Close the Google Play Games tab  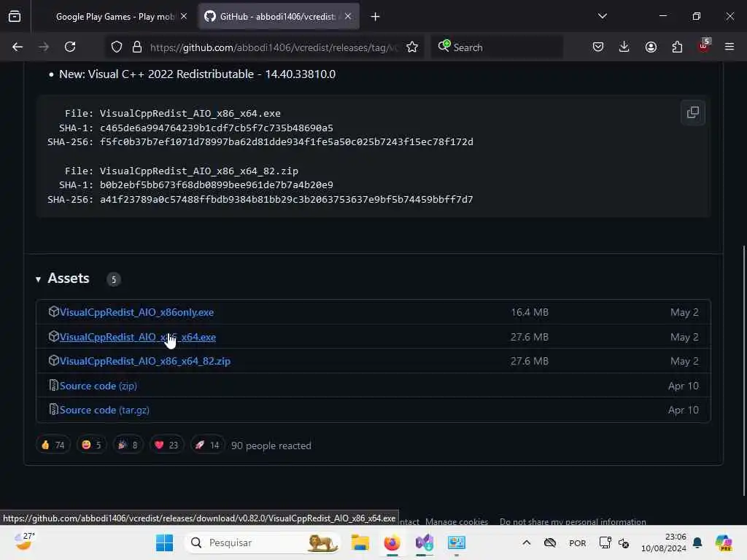(x=184, y=17)
